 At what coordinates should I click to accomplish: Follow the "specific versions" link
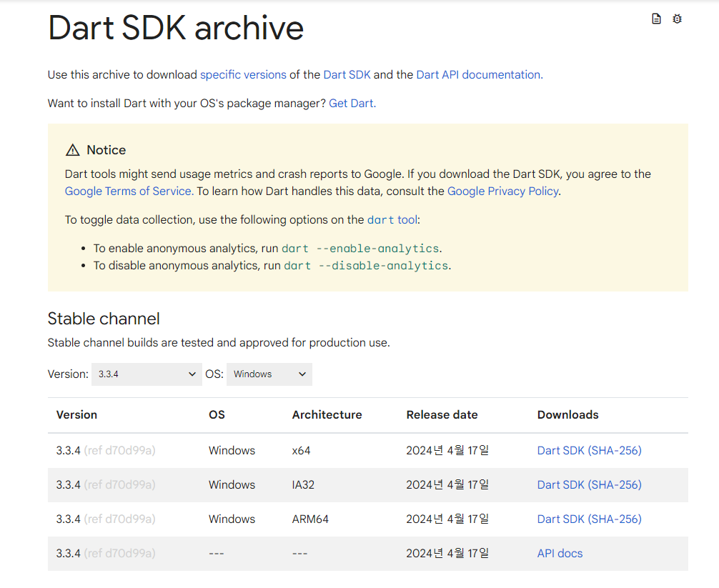tap(243, 74)
